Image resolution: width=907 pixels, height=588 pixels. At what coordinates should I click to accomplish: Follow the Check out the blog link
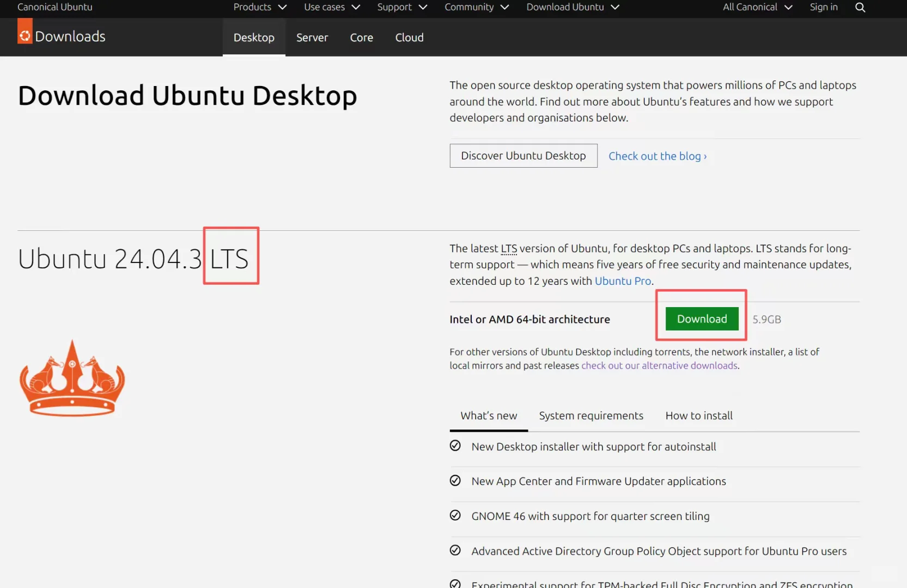click(x=658, y=156)
